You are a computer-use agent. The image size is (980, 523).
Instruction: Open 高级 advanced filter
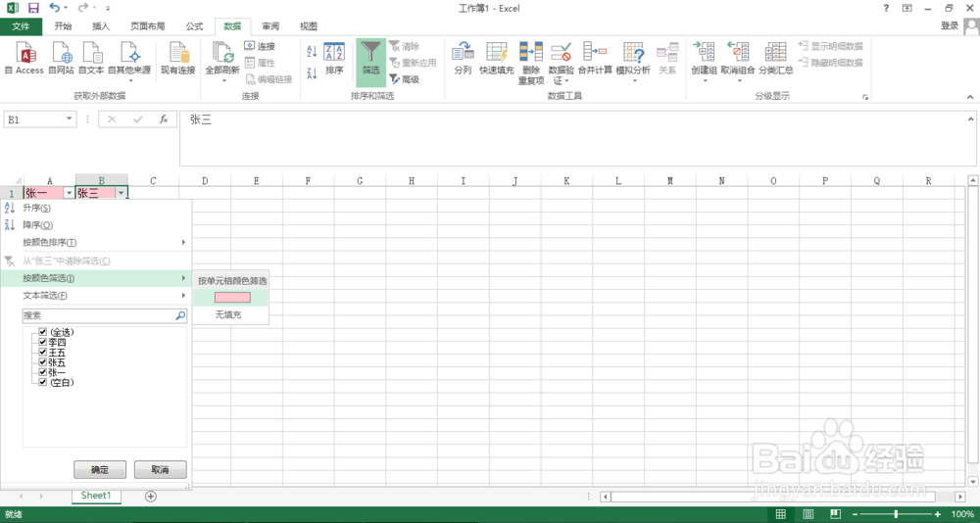[x=405, y=79]
